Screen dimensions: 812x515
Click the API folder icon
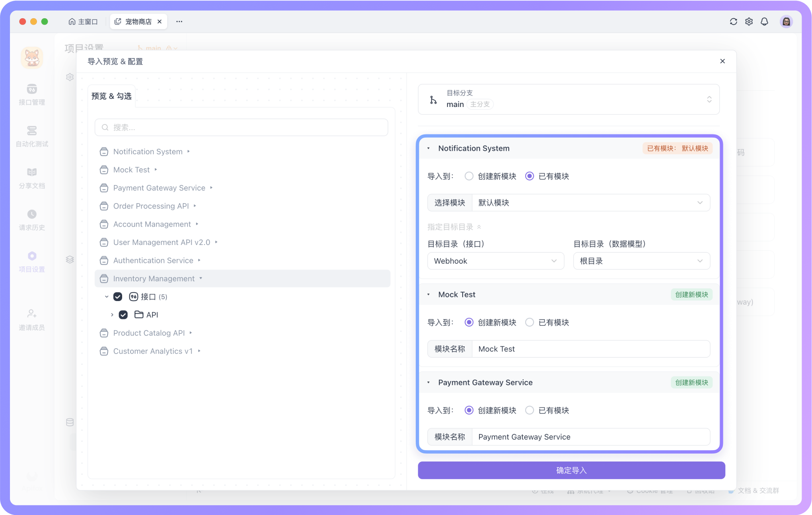tap(139, 315)
